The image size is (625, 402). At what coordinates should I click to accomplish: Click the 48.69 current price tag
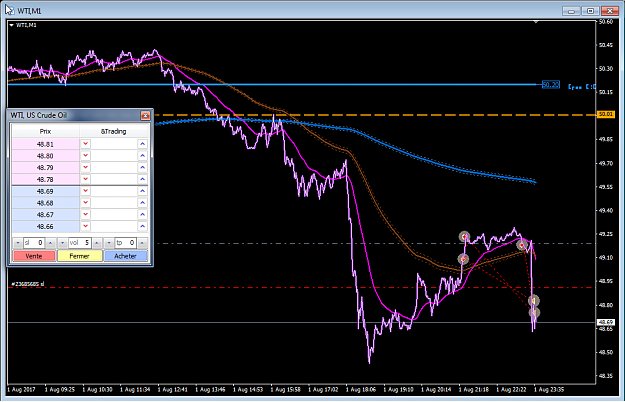pos(605,322)
